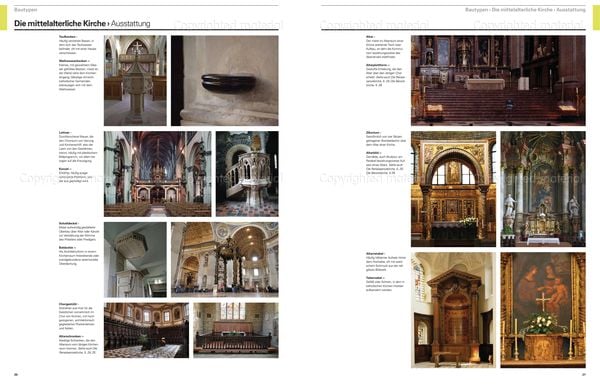Open the wide altar steps photo
Screen dimensions: 600x386
click(498, 81)
